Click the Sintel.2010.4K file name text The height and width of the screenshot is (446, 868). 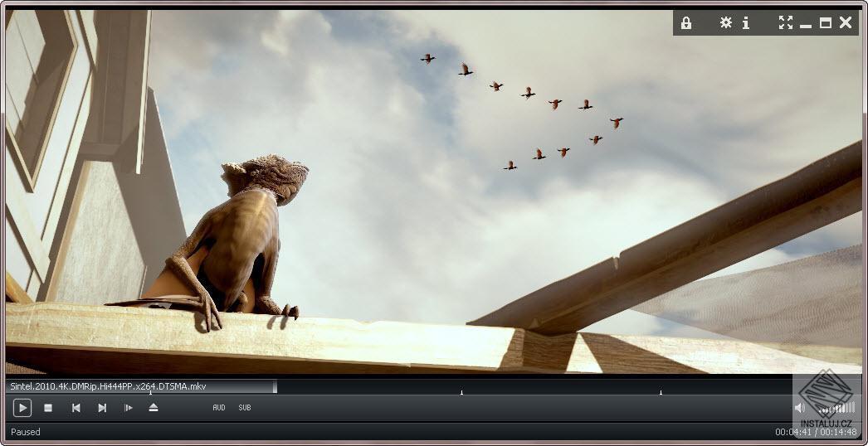click(x=108, y=386)
